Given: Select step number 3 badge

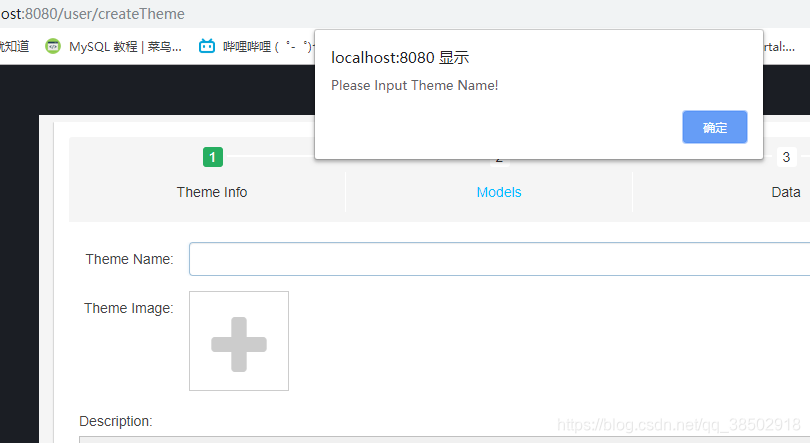Looking at the screenshot, I should (786, 157).
